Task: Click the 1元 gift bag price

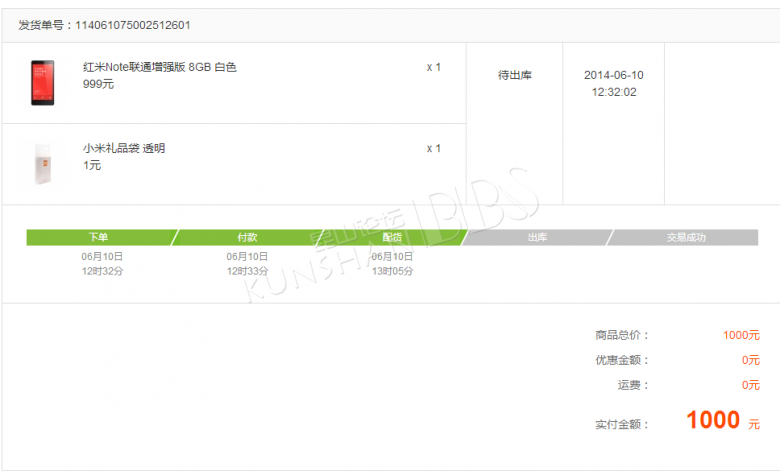Action: (x=92, y=165)
